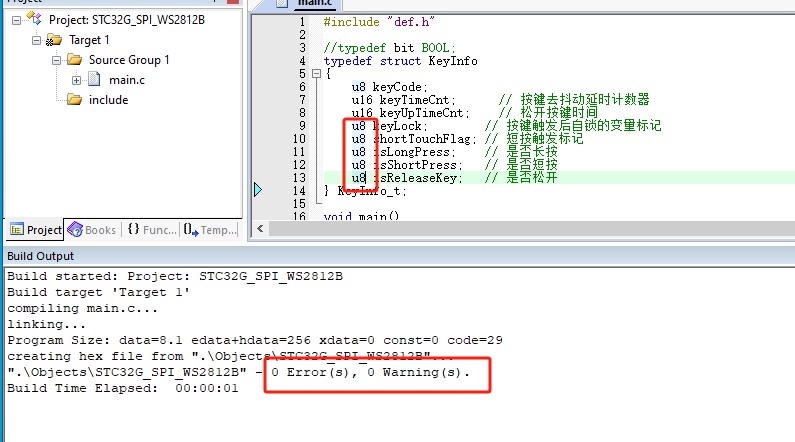Click the 'compiling main.c...' output line
This screenshot has height=442, width=795.
(82, 309)
